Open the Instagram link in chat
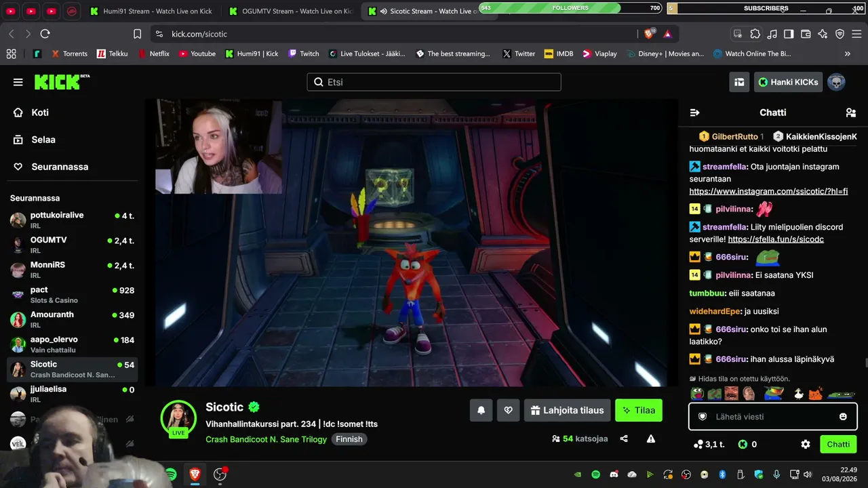The width and height of the screenshot is (868, 488). (768, 191)
